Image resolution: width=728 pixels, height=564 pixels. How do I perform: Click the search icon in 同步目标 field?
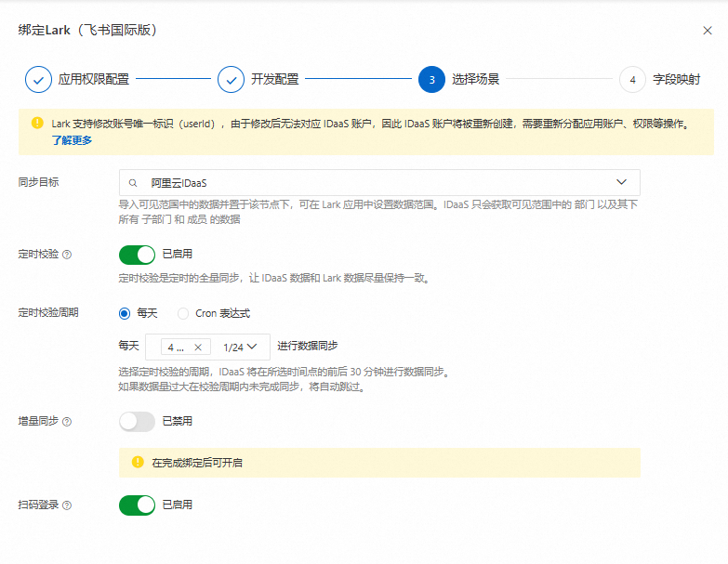point(133,183)
